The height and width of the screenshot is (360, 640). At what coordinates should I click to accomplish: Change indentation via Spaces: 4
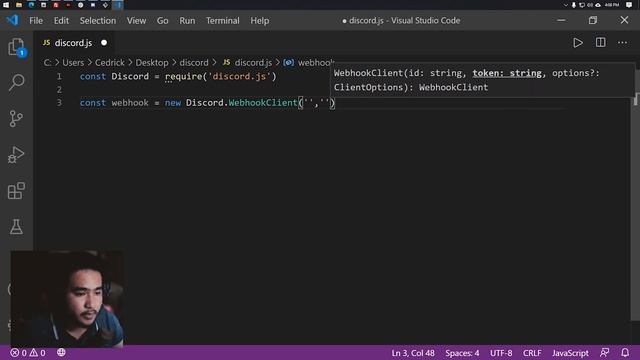click(x=462, y=353)
